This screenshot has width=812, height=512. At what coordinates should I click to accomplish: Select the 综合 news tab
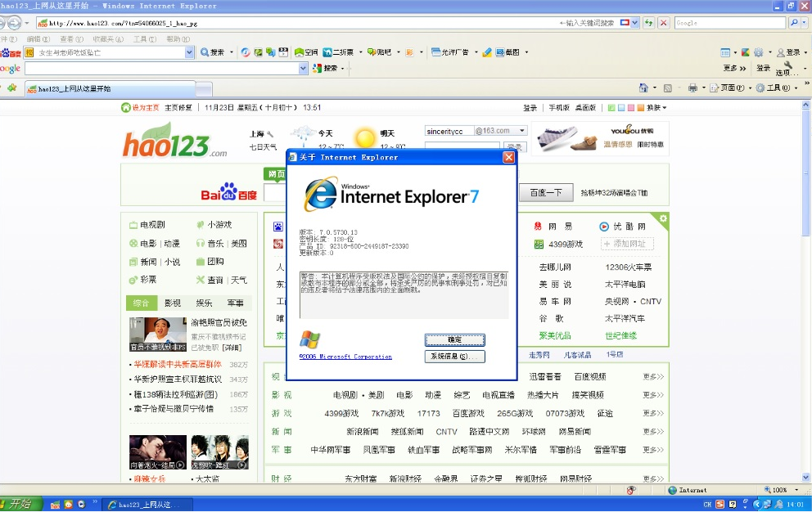click(x=141, y=303)
